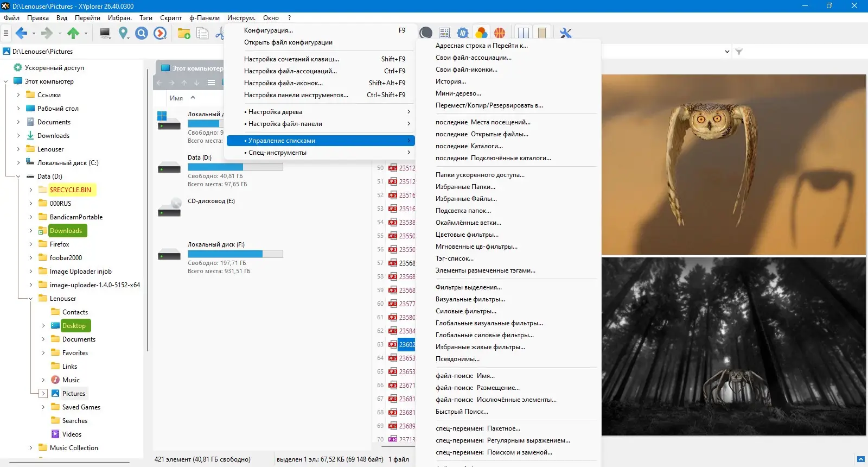The width and height of the screenshot is (868, 467).
Task: Select the green Desktop folder in the tree
Action: [74, 326]
